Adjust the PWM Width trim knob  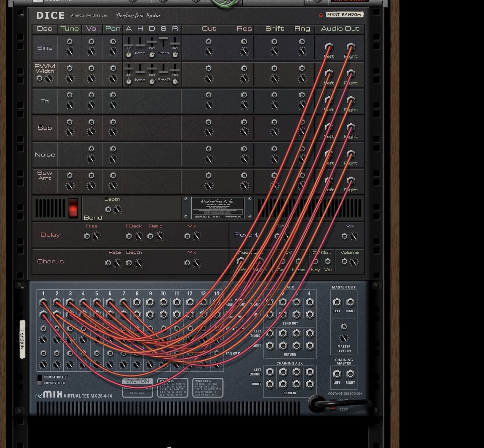49,79
